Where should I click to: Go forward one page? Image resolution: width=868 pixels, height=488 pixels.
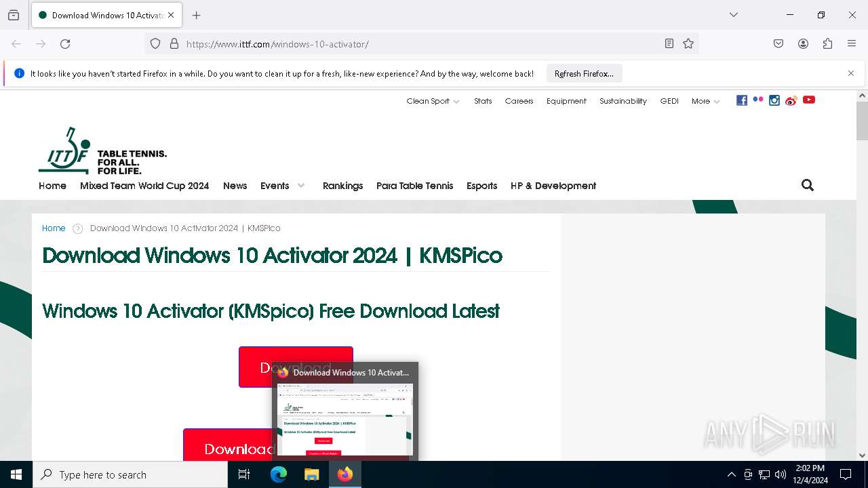tap(41, 44)
